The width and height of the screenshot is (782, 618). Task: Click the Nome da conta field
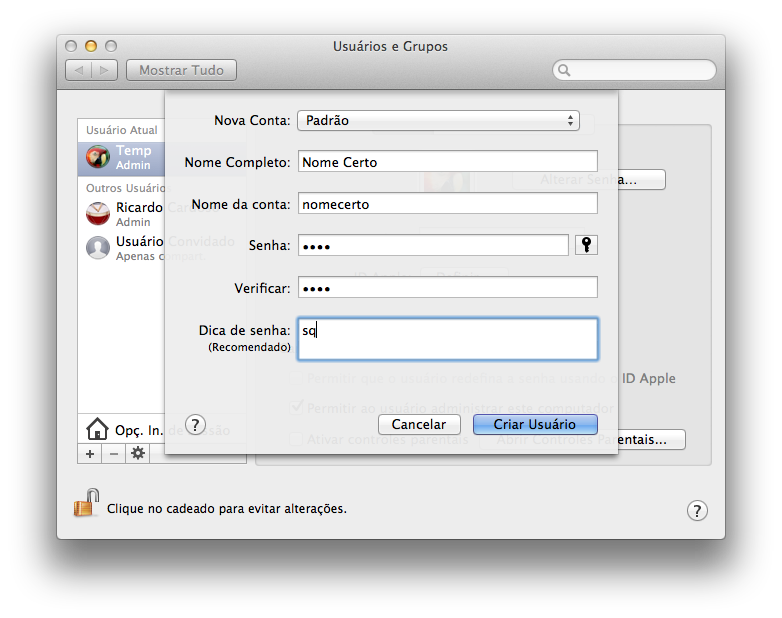coord(447,204)
